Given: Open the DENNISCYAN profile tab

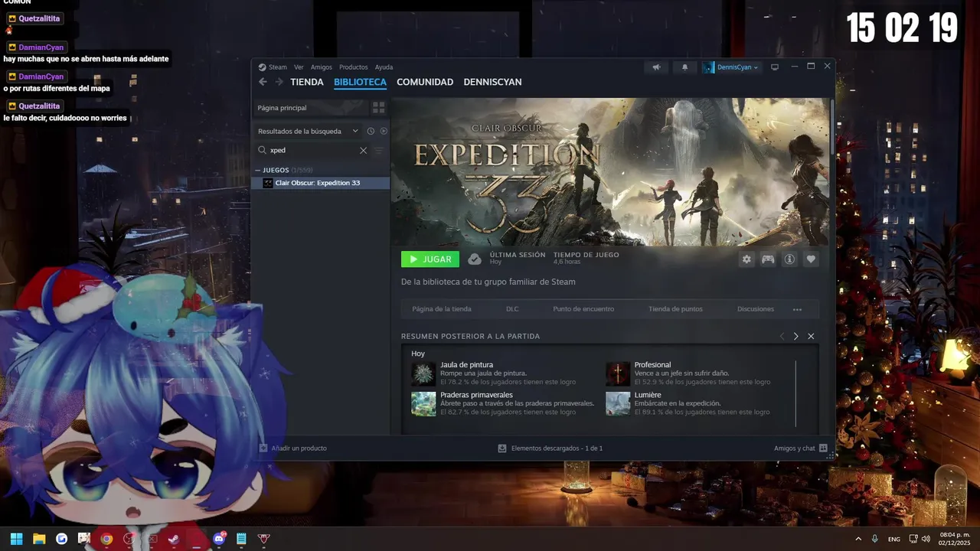Looking at the screenshot, I should click(492, 82).
